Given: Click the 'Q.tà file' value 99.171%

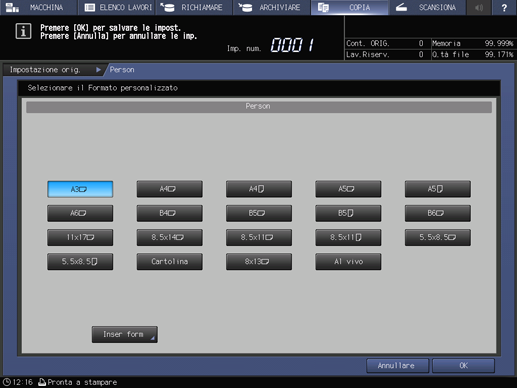Looking at the screenshot, I should tap(499, 54).
